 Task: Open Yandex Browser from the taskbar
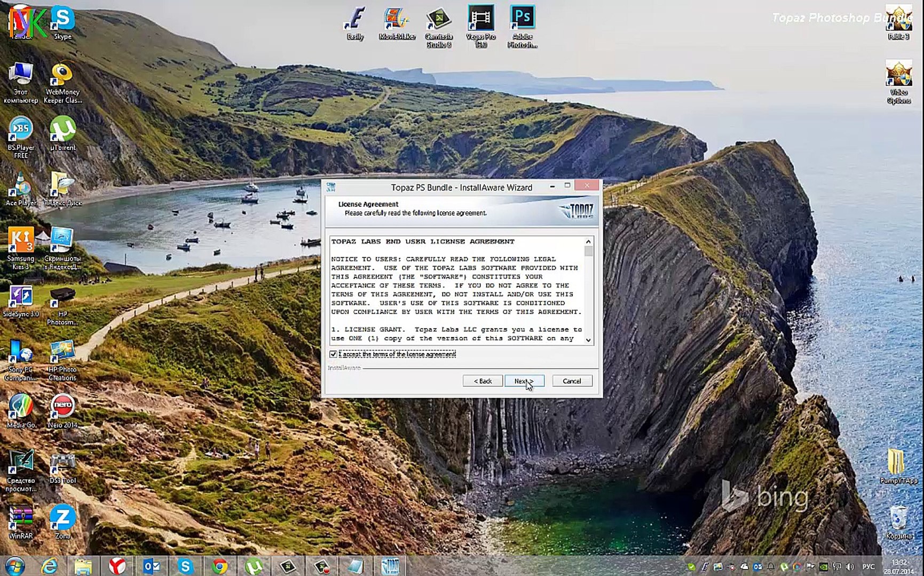click(x=117, y=565)
